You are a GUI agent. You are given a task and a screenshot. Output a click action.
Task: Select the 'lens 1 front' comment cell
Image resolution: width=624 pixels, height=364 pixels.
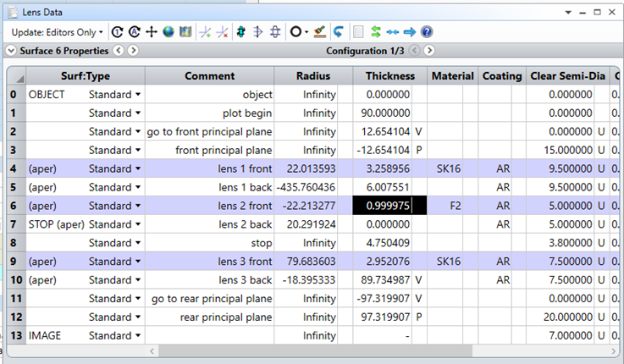click(210, 168)
